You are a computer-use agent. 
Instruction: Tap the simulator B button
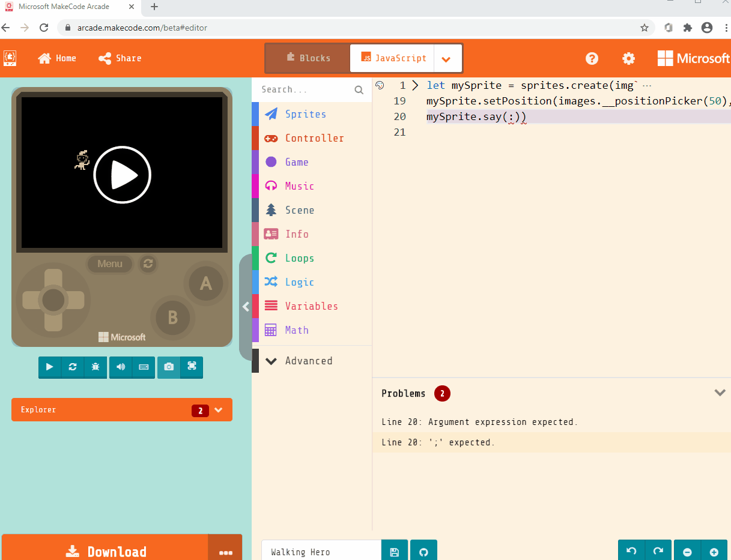point(172,318)
